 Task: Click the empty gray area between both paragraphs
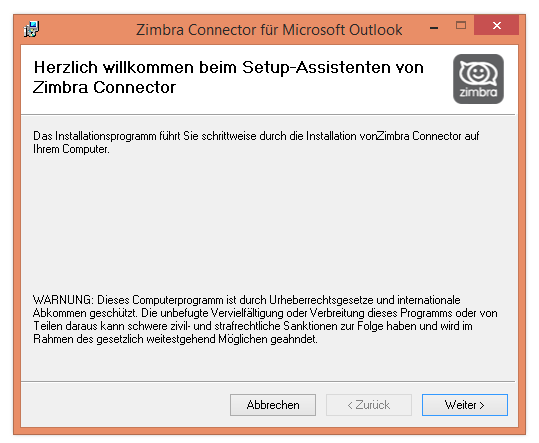pyautogui.click(x=268, y=223)
